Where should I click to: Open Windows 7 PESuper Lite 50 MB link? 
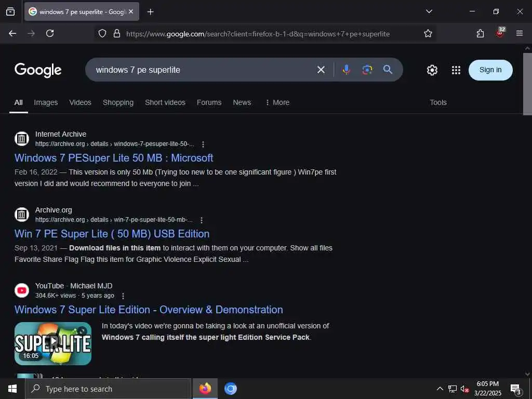coord(114,158)
